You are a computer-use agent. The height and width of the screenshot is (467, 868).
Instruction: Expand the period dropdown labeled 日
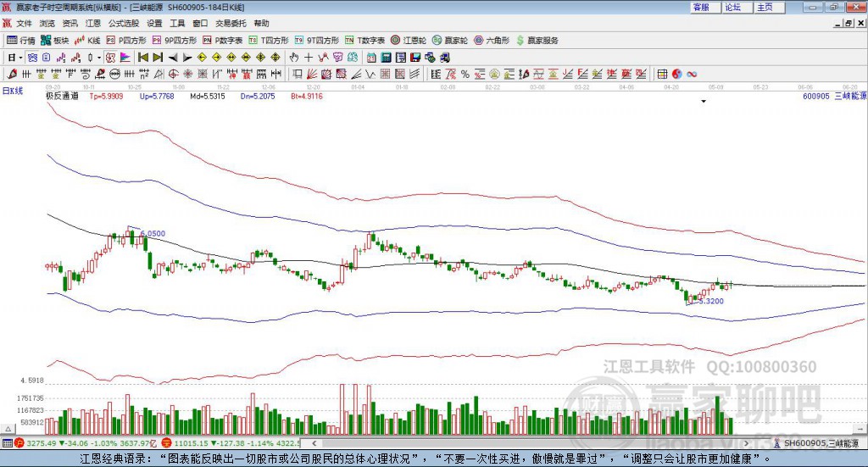pos(14,58)
